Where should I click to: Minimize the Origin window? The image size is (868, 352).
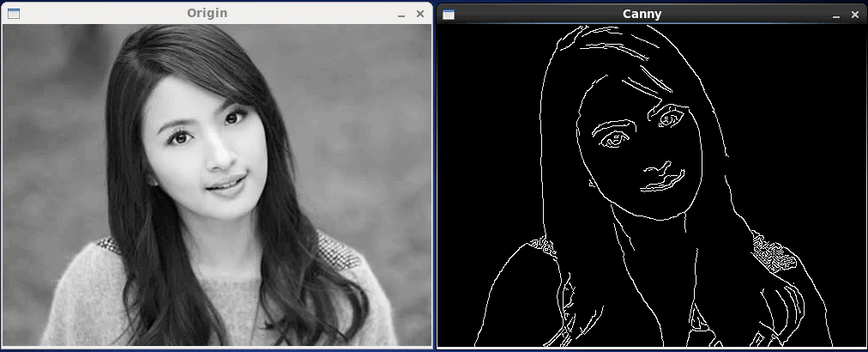coord(401,15)
